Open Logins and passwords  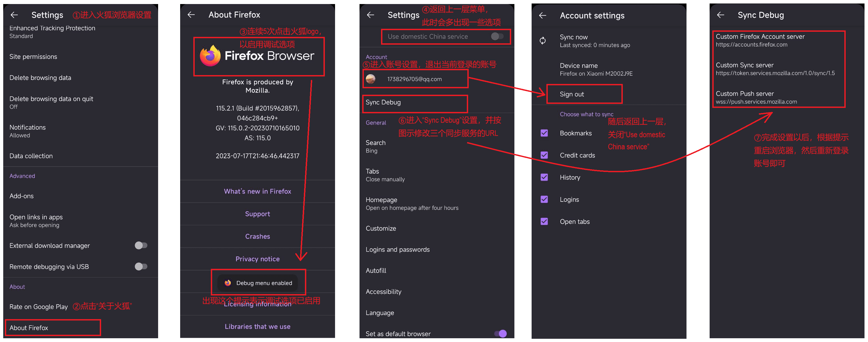(437, 250)
